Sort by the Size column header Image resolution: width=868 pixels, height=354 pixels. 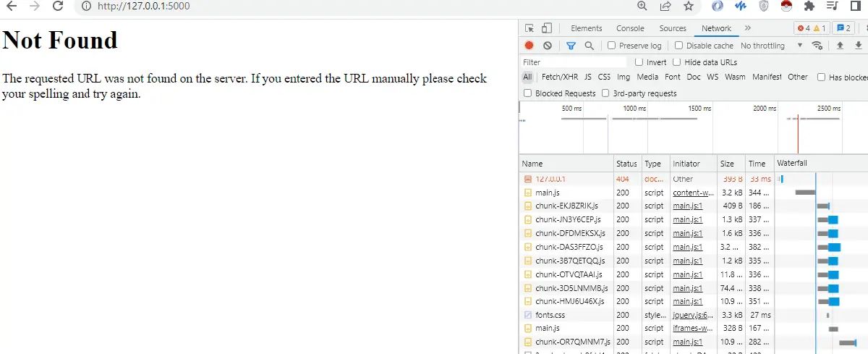(x=731, y=164)
